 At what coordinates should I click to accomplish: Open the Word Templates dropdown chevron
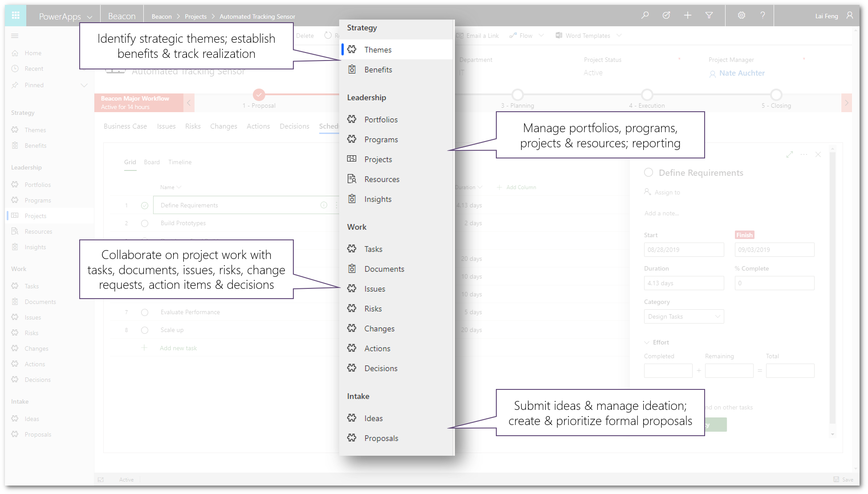(x=619, y=36)
